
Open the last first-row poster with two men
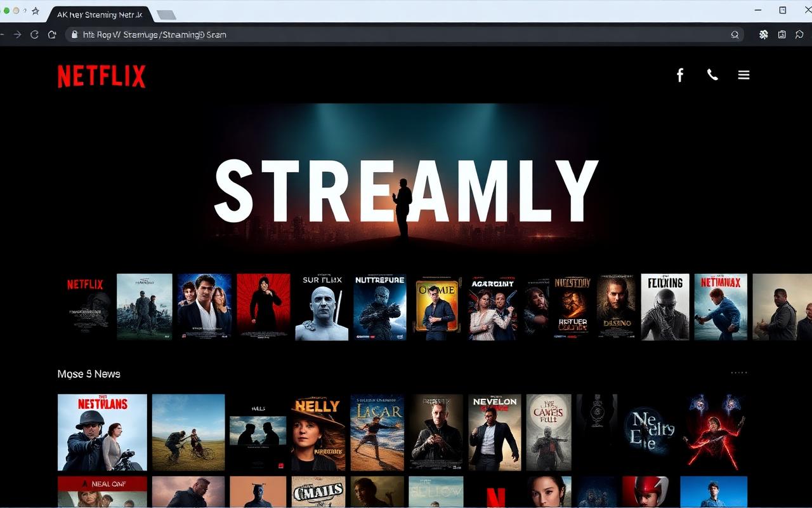coord(782,307)
